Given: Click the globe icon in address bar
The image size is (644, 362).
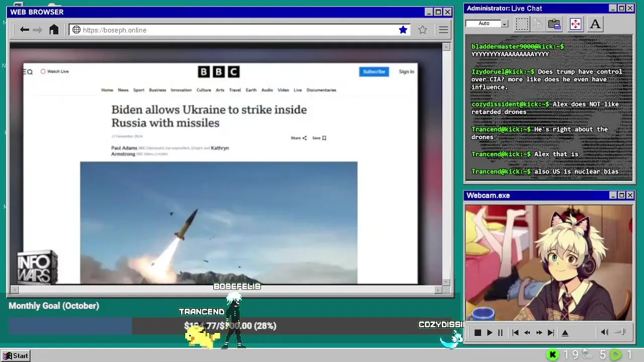Looking at the screenshot, I should (x=76, y=30).
